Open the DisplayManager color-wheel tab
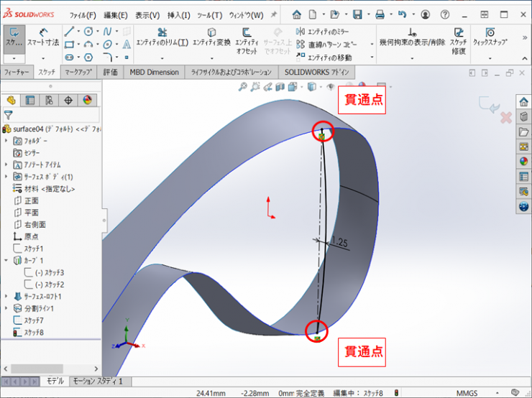 pos(87,100)
